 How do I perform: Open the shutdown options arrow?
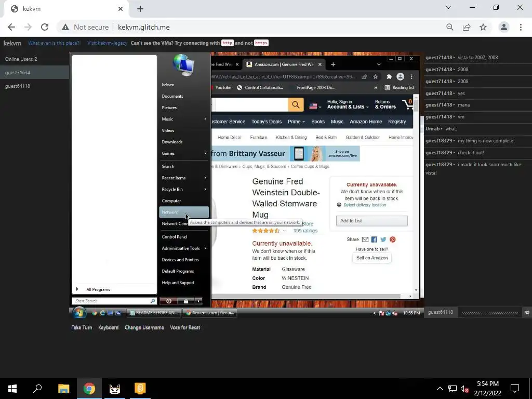198,301
